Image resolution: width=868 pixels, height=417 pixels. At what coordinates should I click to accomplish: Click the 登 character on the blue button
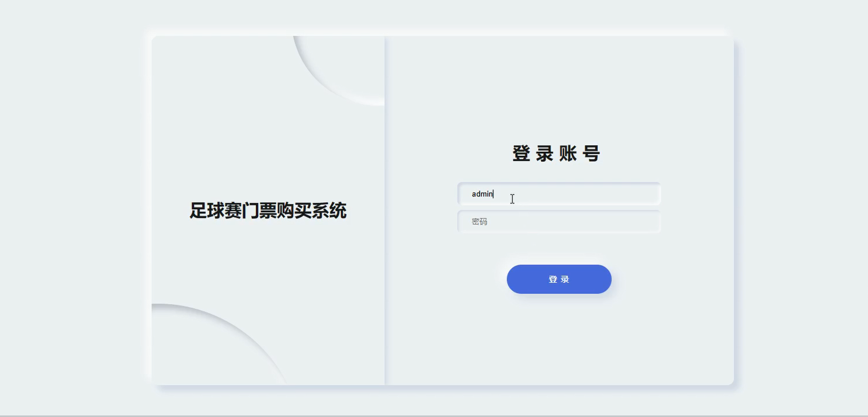[x=553, y=280]
